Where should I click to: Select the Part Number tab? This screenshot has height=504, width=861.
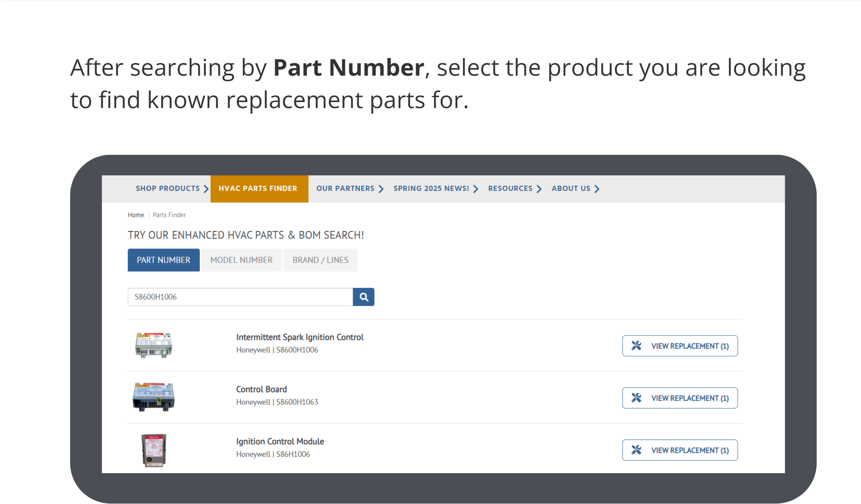pyautogui.click(x=163, y=260)
